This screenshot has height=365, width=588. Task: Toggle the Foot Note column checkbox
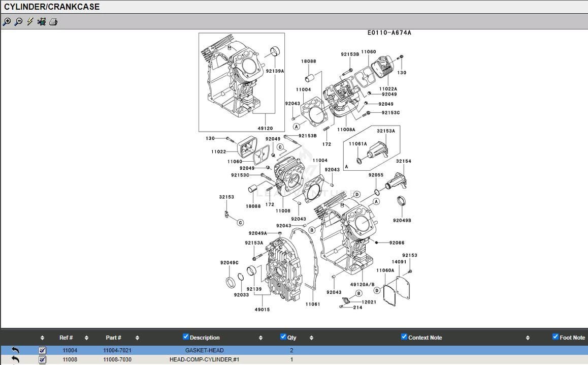tap(556, 337)
